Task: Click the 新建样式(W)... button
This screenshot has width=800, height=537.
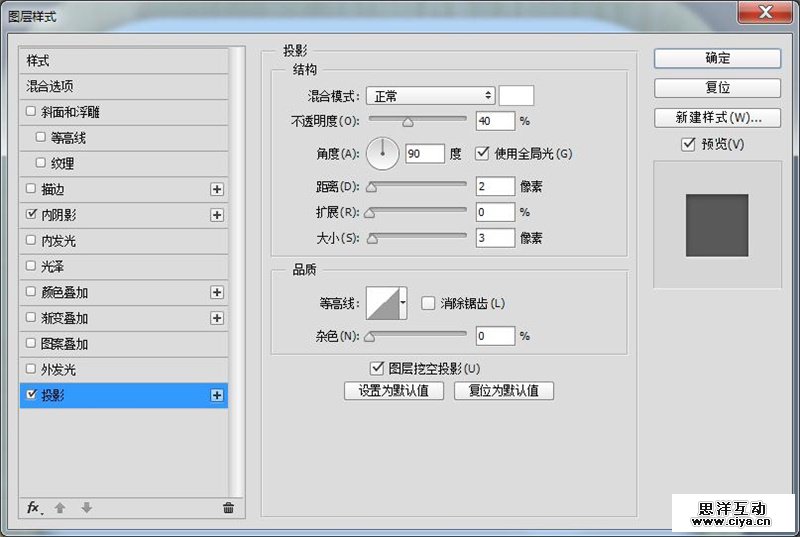Action: coord(717,118)
